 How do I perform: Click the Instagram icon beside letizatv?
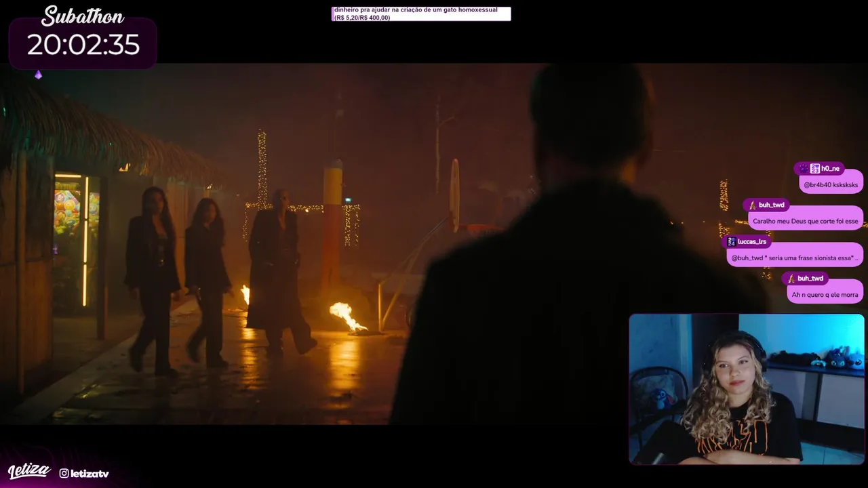[x=64, y=473]
